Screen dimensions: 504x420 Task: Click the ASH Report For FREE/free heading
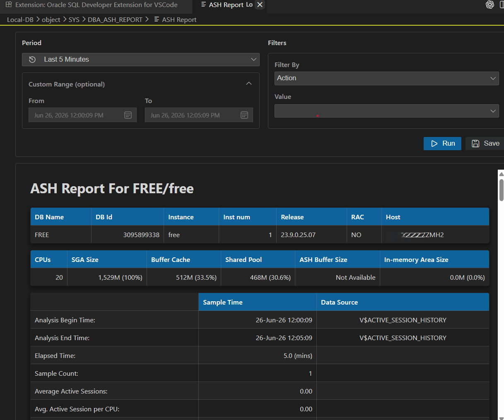point(112,189)
